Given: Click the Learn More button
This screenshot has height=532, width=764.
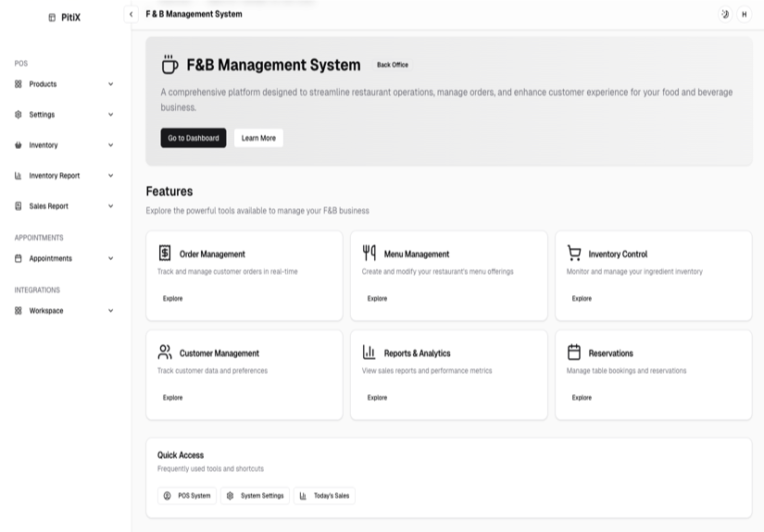Looking at the screenshot, I should click(x=258, y=138).
